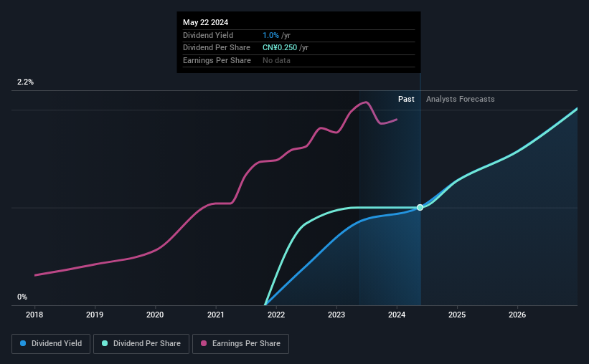Click the May 22 2024 tooltip date
Image resolution: width=589 pixels, height=364 pixels.
pos(205,22)
